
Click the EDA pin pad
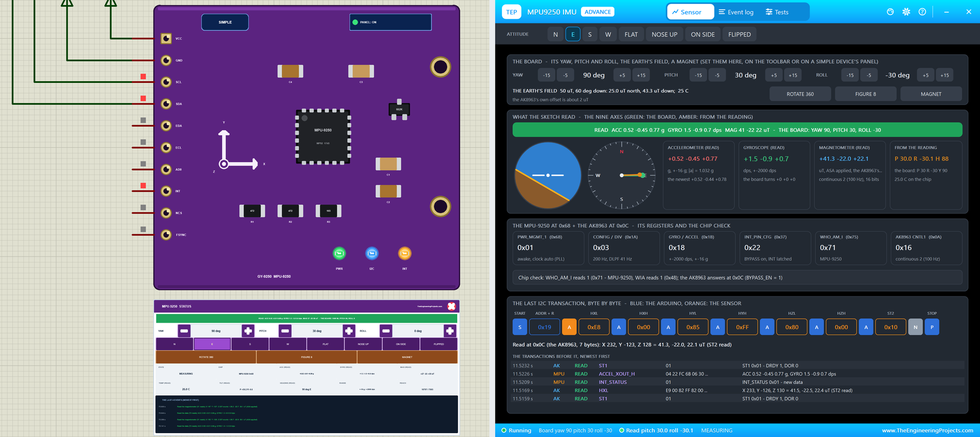coord(166,125)
